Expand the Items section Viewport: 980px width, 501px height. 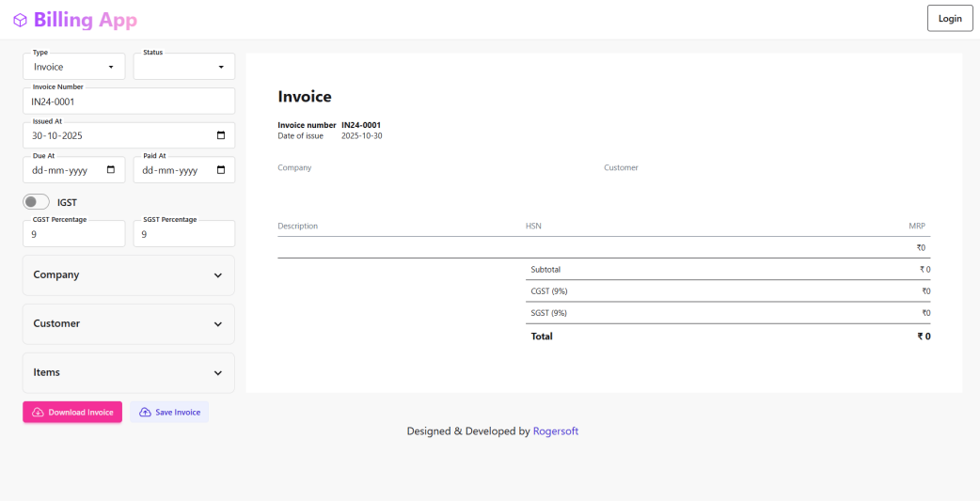click(x=129, y=372)
